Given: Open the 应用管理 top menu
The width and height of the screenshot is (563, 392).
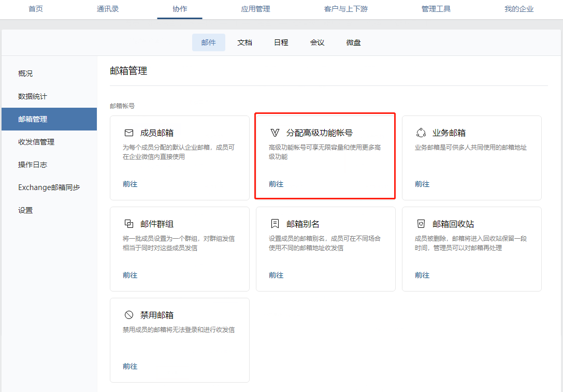Looking at the screenshot, I should click(x=255, y=9).
